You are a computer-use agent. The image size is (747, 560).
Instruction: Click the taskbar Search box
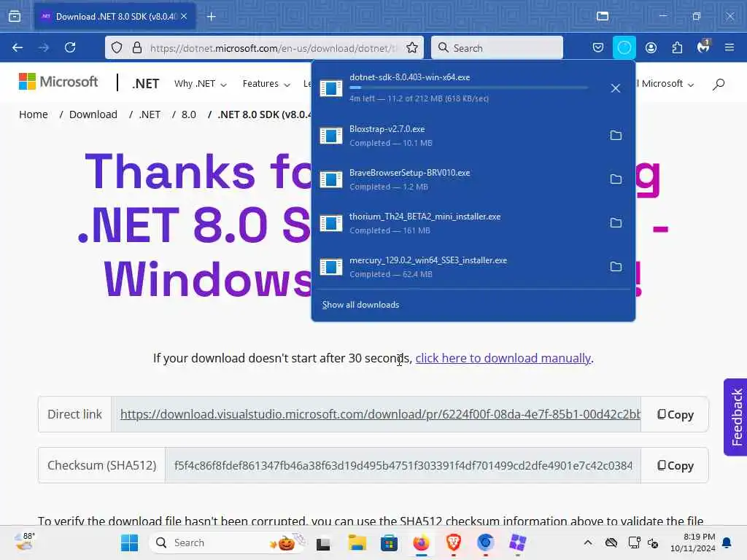pos(228,542)
